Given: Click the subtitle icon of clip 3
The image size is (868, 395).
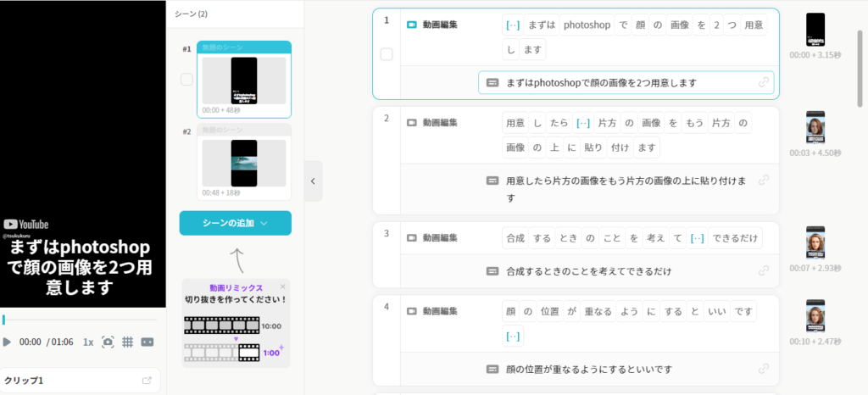Looking at the screenshot, I should click(x=492, y=271).
